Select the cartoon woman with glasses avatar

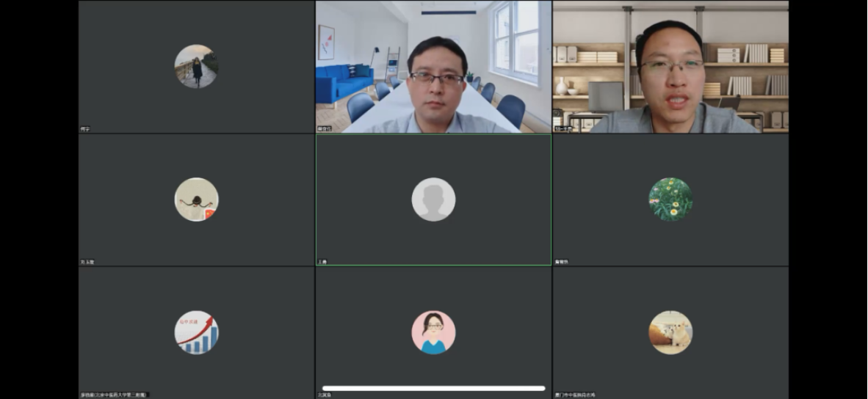[433, 332]
